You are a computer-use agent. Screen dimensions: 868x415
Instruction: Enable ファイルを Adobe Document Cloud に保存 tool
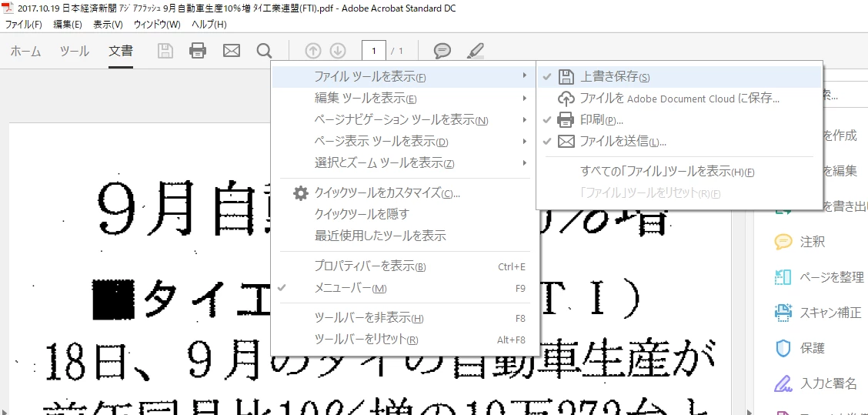pos(679,99)
